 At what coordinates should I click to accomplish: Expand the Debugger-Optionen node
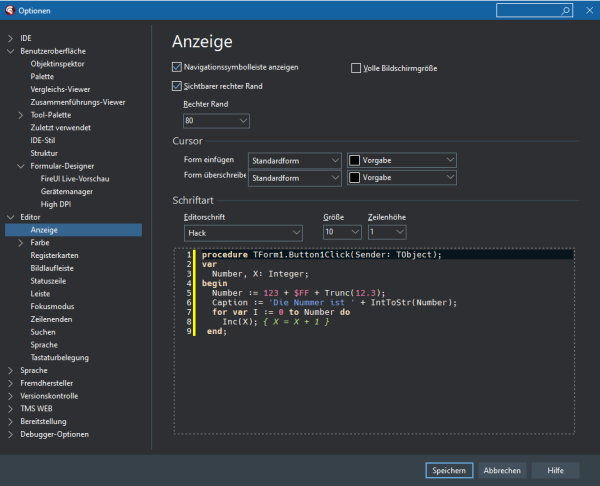coord(9,434)
